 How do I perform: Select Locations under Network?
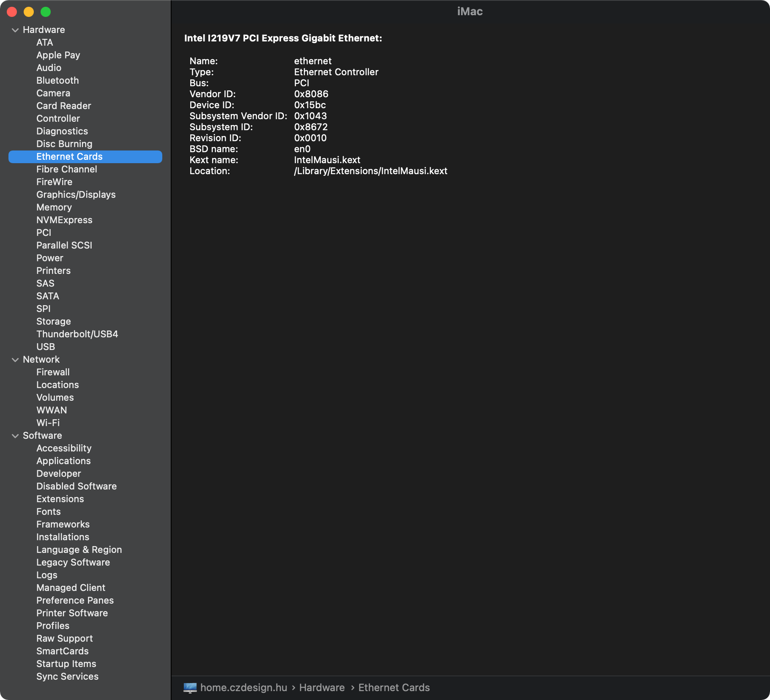coord(58,385)
